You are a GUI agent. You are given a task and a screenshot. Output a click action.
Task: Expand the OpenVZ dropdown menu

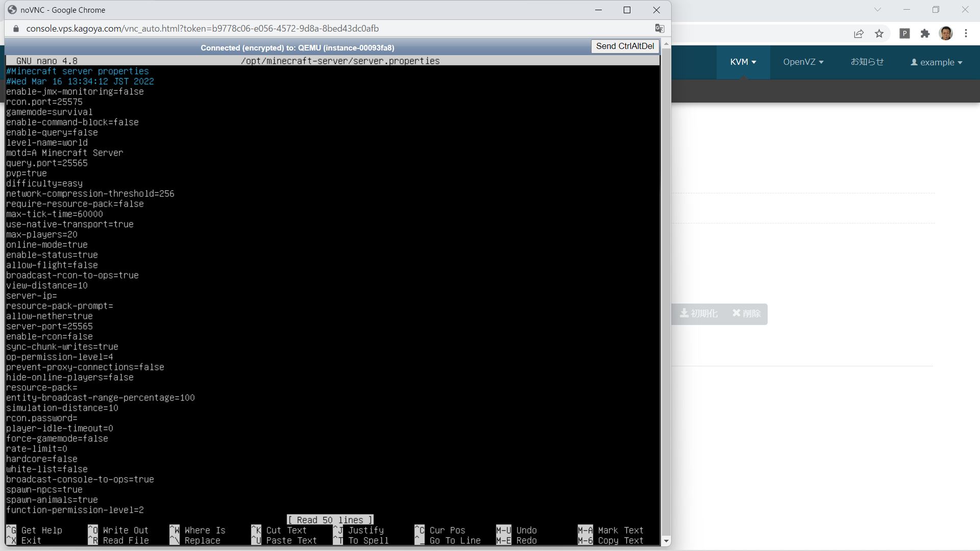pos(803,62)
